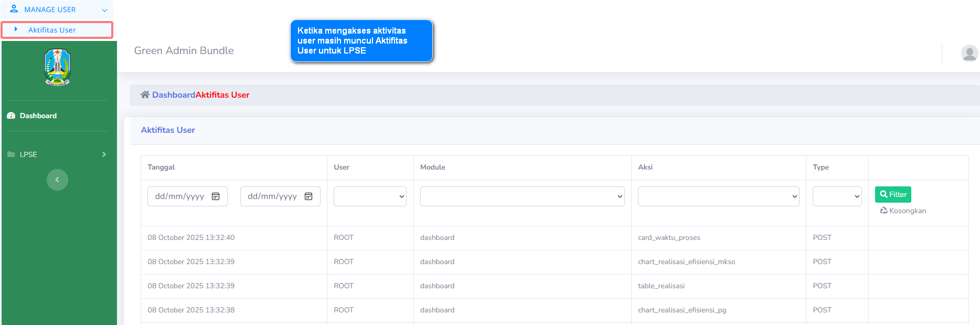Viewport: 980px width, 325px height.
Task: Collapse the Manage User chevron
Action: [104, 10]
